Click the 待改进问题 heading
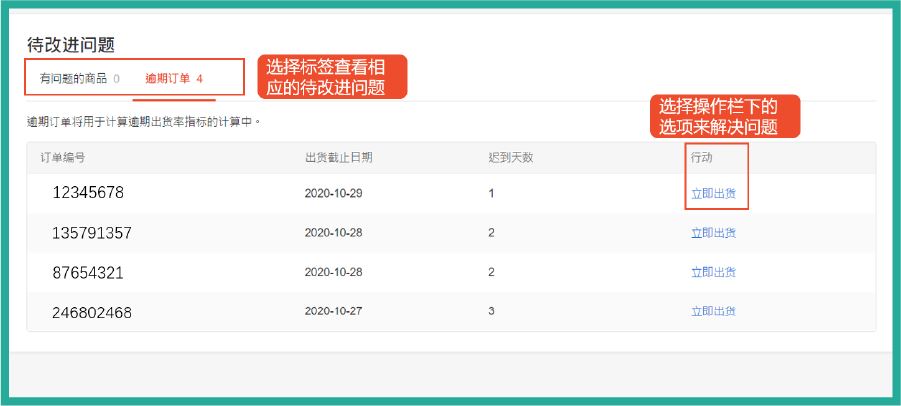Image resolution: width=901 pixels, height=406 pixels. tap(71, 44)
